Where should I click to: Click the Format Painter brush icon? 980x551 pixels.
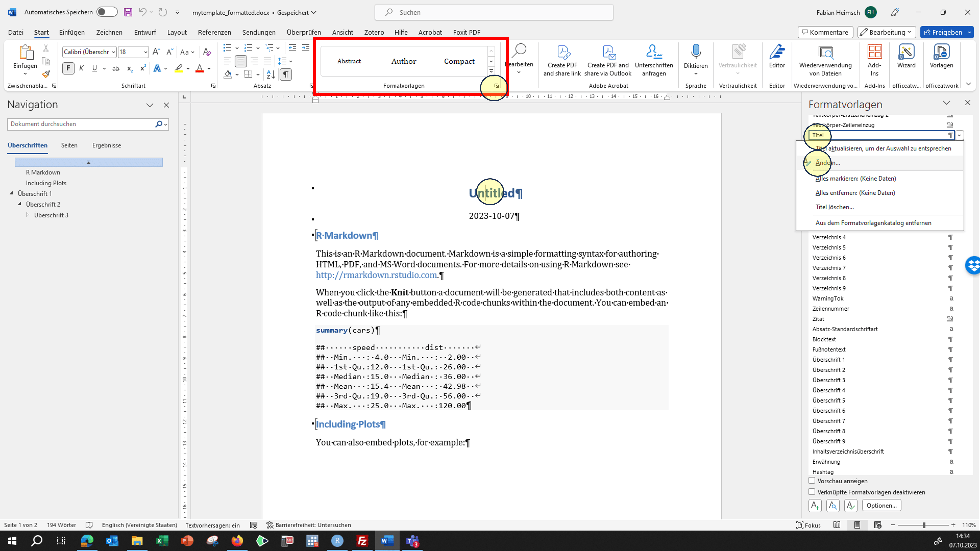46,74
